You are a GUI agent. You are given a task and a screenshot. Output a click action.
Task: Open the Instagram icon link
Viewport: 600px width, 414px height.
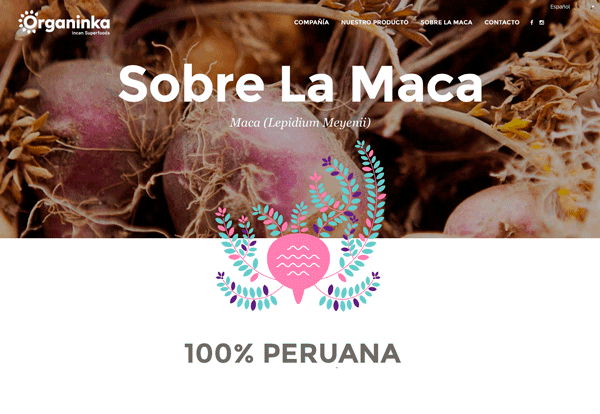click(541, 23)
